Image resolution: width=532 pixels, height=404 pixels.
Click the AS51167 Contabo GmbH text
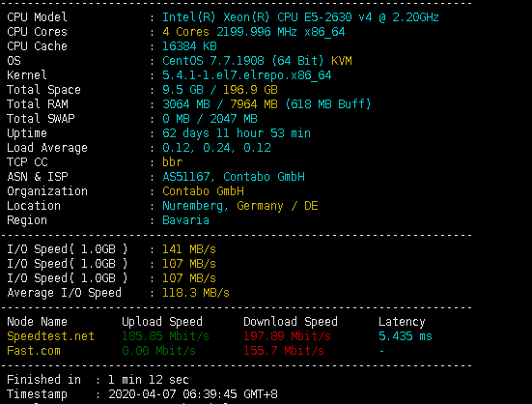[x=234, y=177]
